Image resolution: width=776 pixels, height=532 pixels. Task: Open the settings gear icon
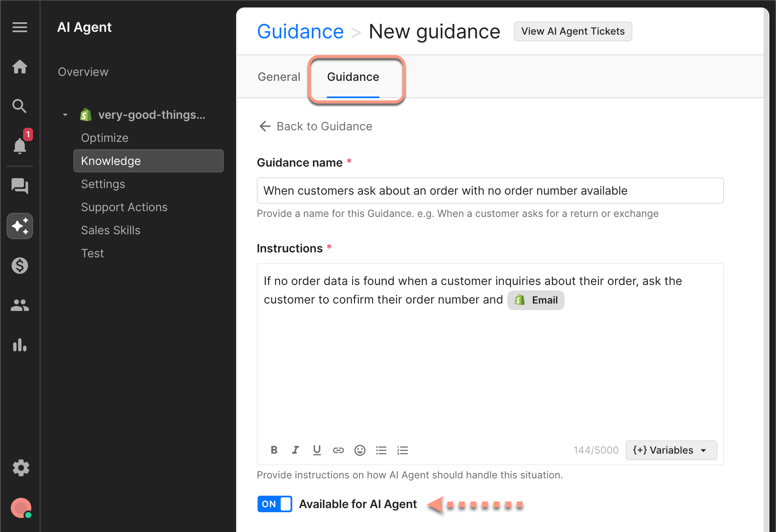21,468
